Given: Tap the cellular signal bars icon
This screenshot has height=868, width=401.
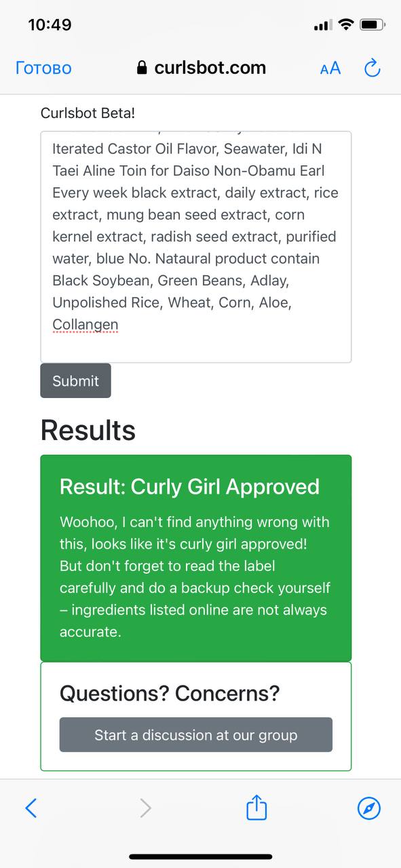Looking at the screenshot, I should [x=323, y=26].
